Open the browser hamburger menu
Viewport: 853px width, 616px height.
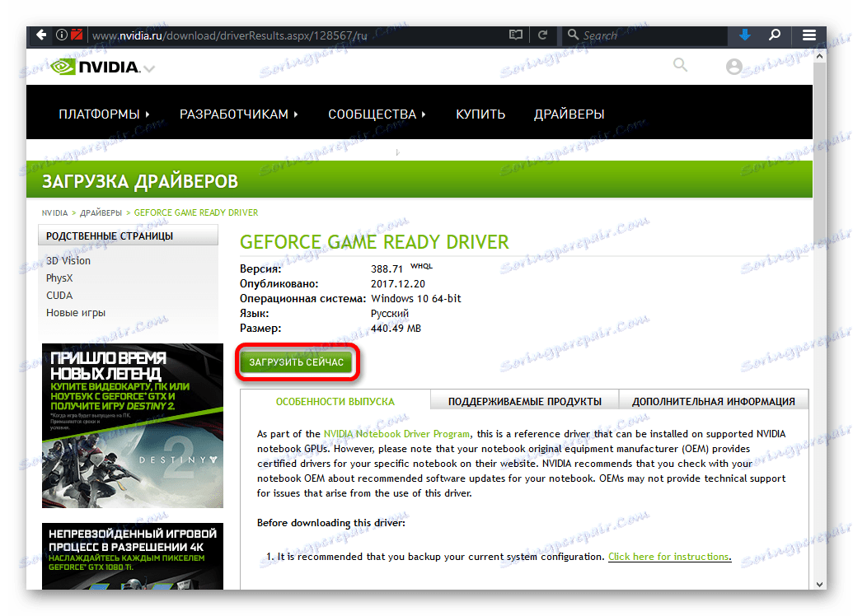click(809, 35)
